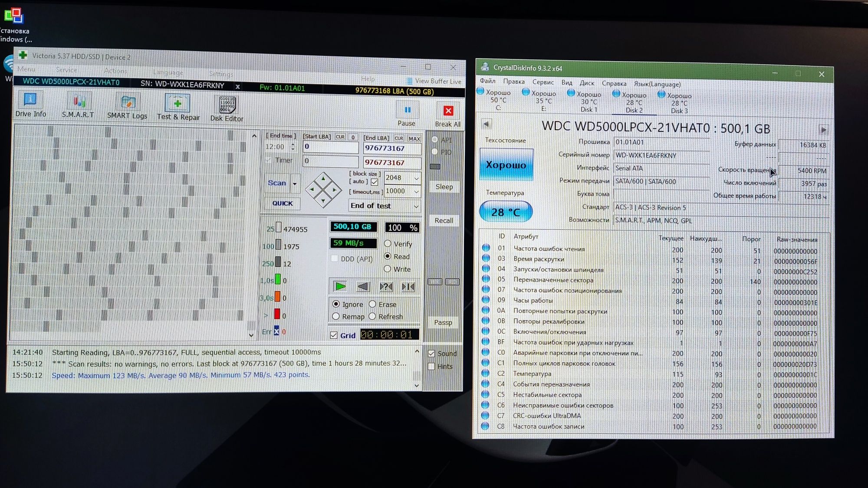Open the Файл menu in CrystalDiskInfo

pos(488,81)
